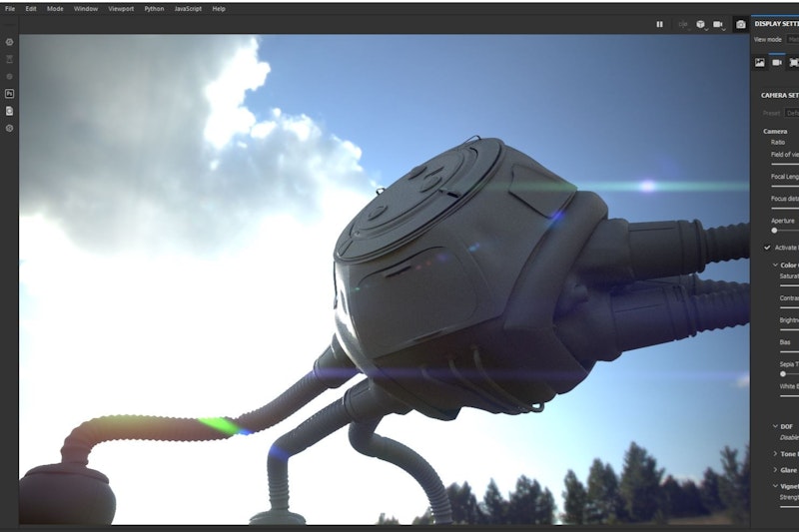Open the Python menu
Image resolution: width=799 pixels, height=532 pixels.
click(x=154, y=8)
